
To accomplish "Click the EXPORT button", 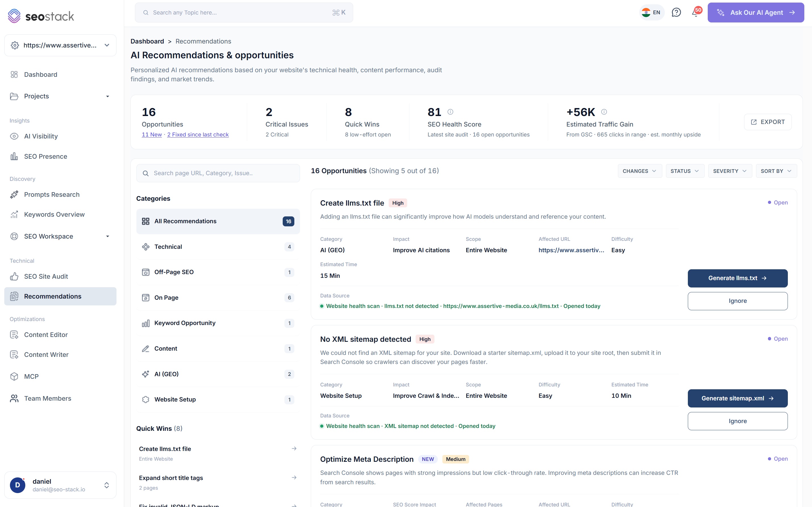I will coord(768,122).
